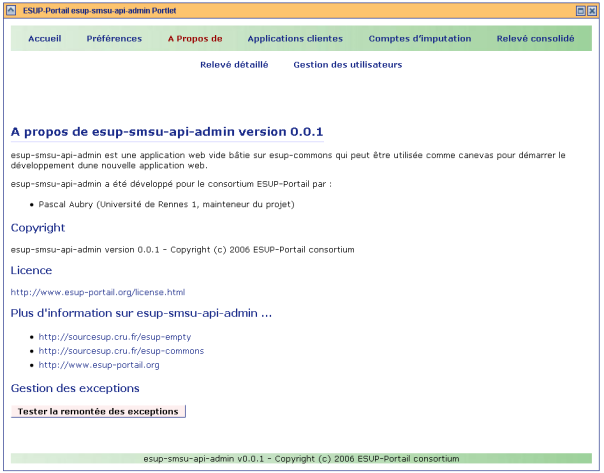This screenshot has width=604, height=473.
Task: Open Applications clientes page
Action: 295,39
